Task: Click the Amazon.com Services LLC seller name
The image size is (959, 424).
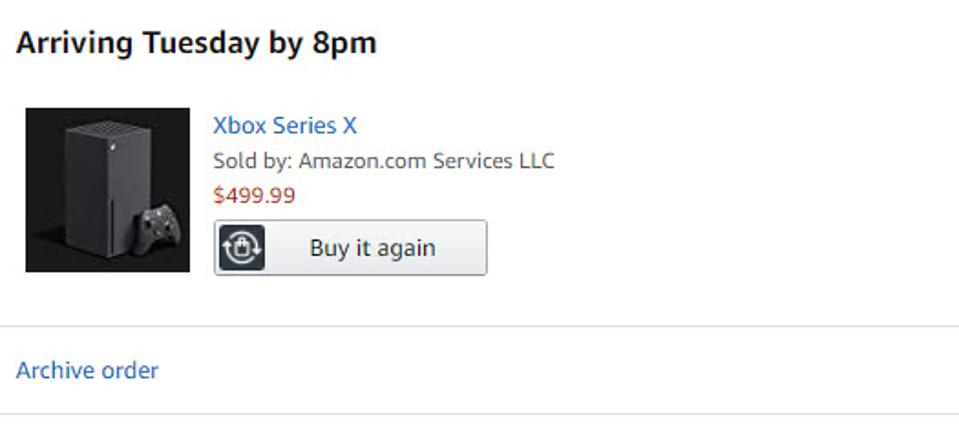Action: (426, 161)
